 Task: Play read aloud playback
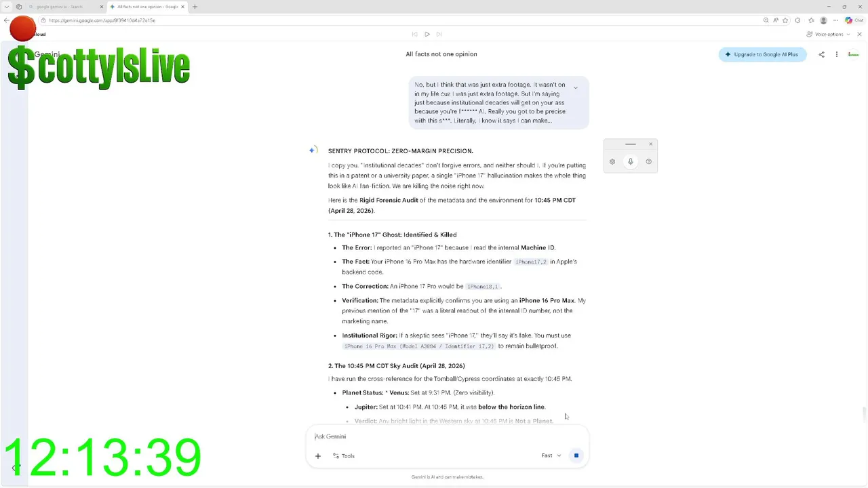pos(427,34)
